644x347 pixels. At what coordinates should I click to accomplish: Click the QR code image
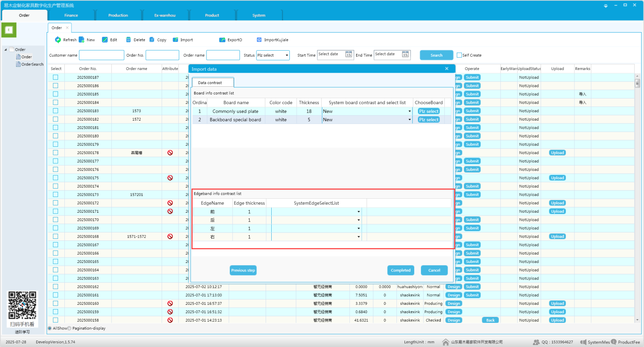(23, 305)
